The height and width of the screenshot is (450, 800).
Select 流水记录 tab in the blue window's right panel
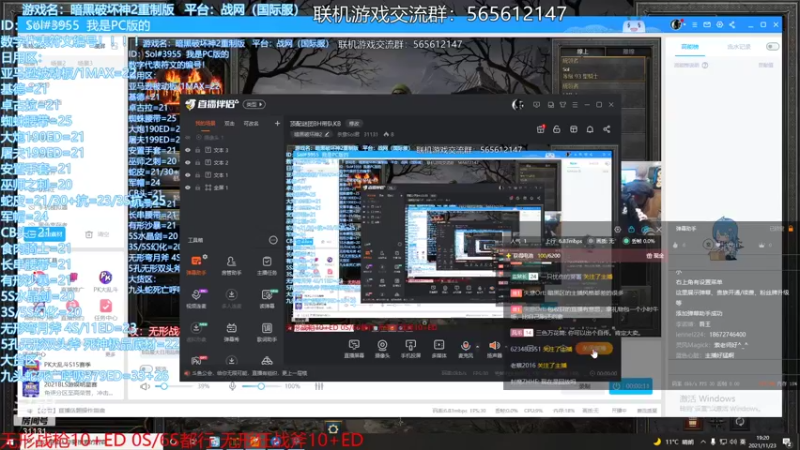738,46
